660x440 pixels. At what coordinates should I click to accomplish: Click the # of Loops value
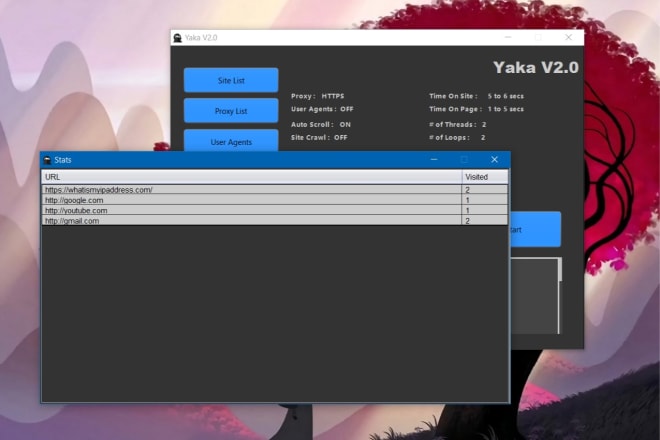click(x=483, y=138)
